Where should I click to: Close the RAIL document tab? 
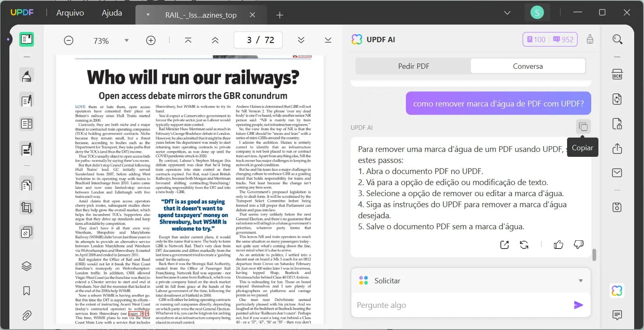pyautogui.click(x=252, y=15)
